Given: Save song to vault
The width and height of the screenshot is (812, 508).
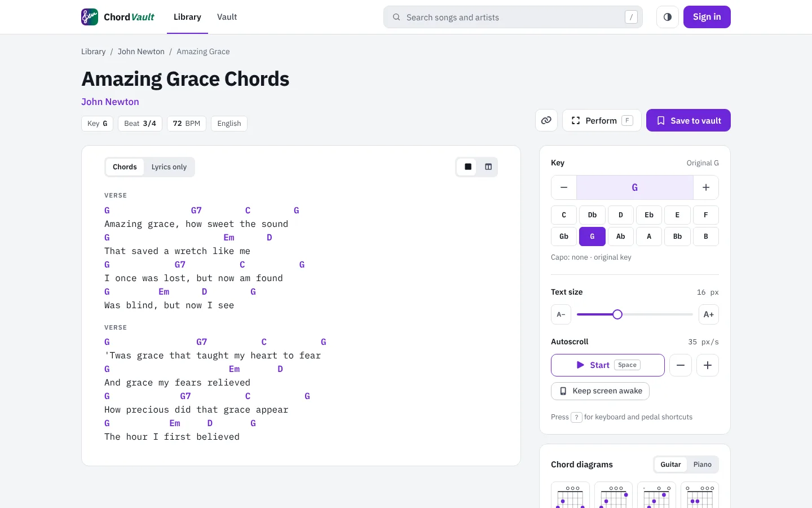Looking at the screenshot, I should (689, 120).
